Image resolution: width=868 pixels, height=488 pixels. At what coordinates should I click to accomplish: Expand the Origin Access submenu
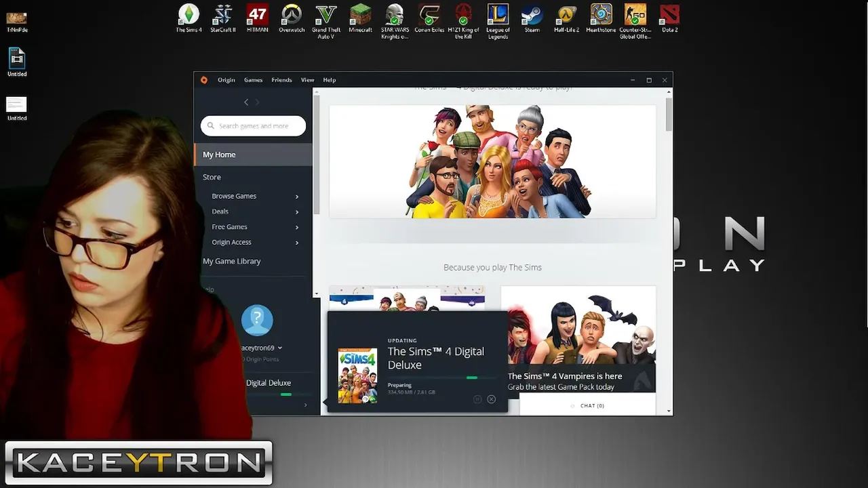click(297, 243)
